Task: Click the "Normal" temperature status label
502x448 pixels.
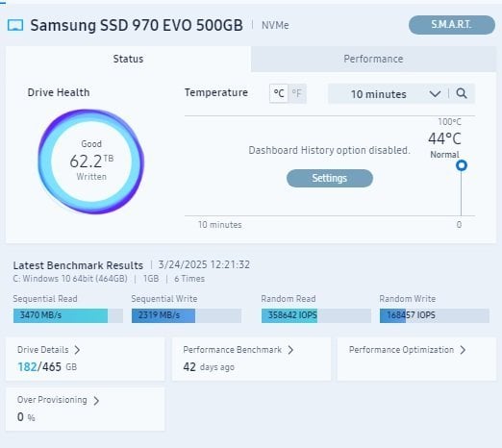Action: pos(444,155)
